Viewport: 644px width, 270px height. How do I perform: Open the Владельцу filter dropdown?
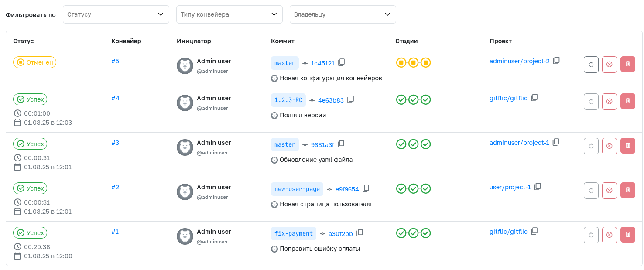coord(343,14)
